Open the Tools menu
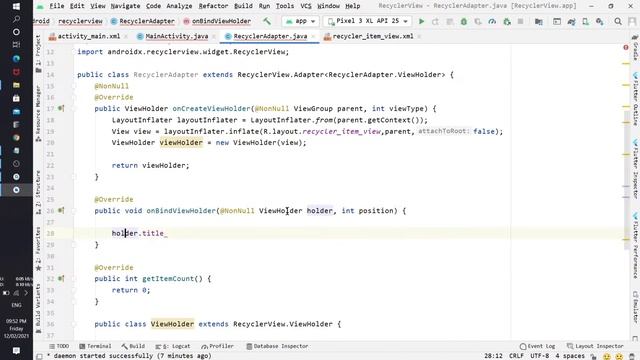Viewport: 640px width, 360px height. (284, 6)
